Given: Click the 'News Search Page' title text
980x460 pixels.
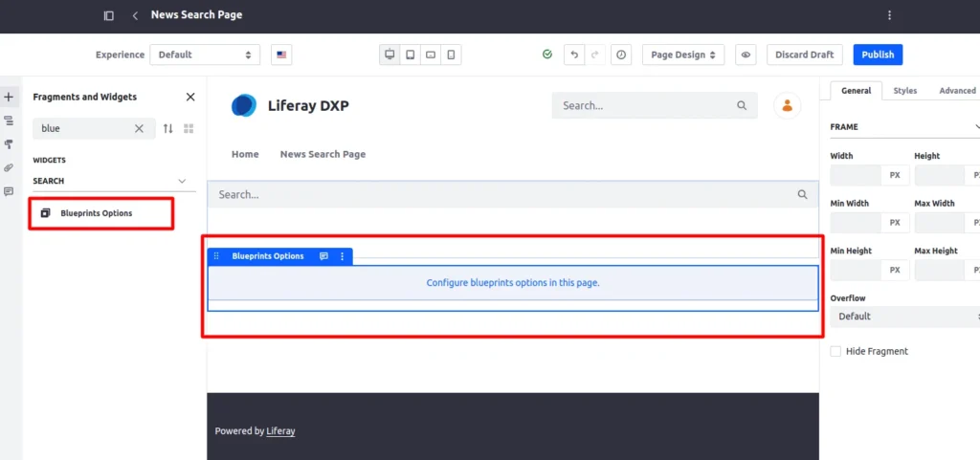Looking at the screenshot, I should [196, 14].
